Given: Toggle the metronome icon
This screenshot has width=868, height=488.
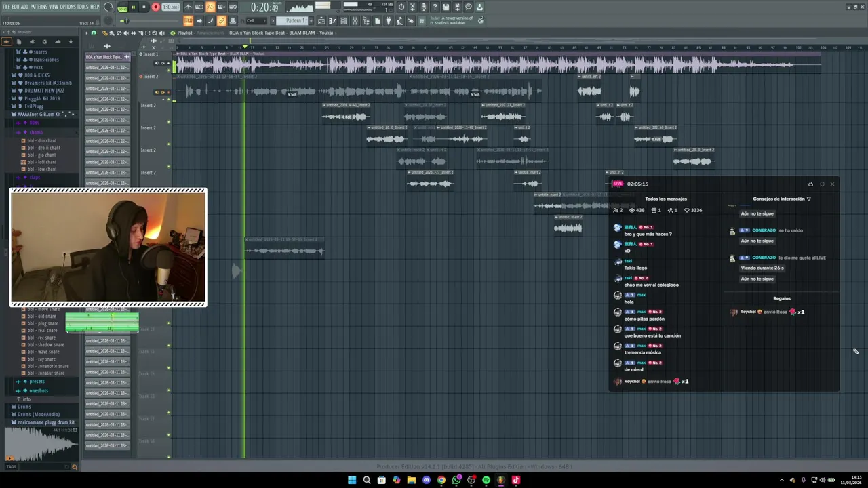Looking at the screenshot, I should [189, 7].
